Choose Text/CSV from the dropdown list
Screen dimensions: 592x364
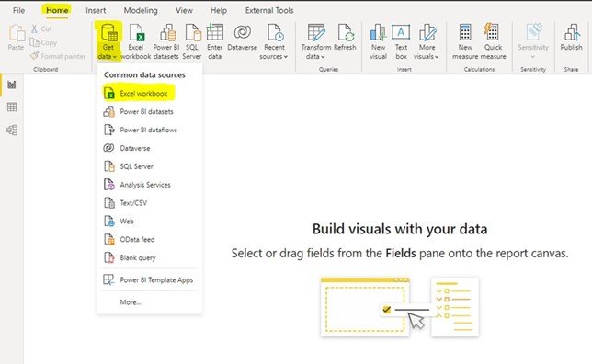[x=149, y=203]
